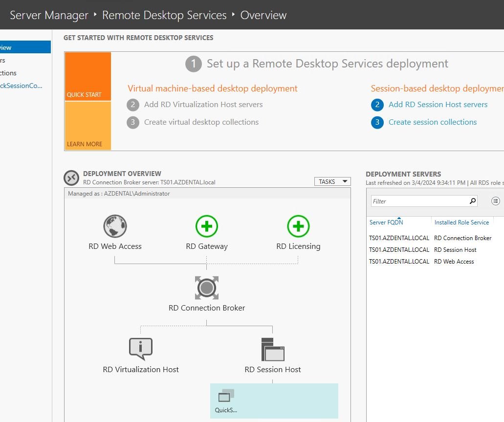Screen dimensions: 504x422
Task: Select the RD Session Host icon
Action: coord(272,348)
